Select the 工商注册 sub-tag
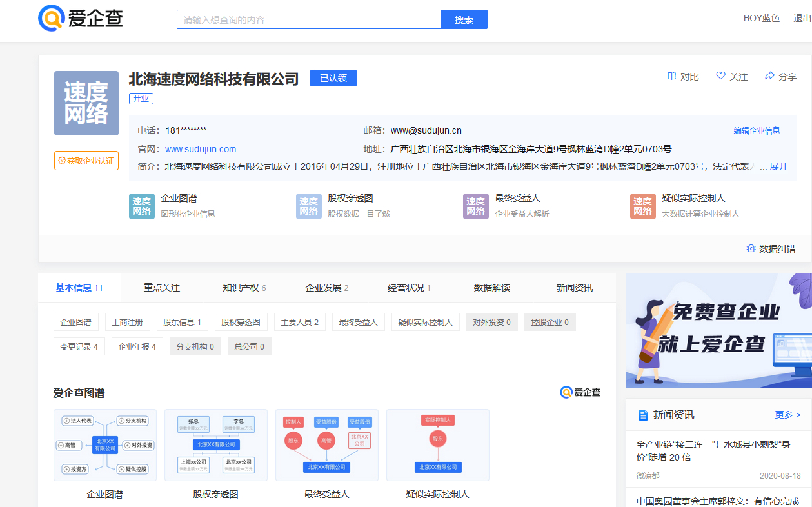Viewport: 812px width, 507px height. click(128, 322)
